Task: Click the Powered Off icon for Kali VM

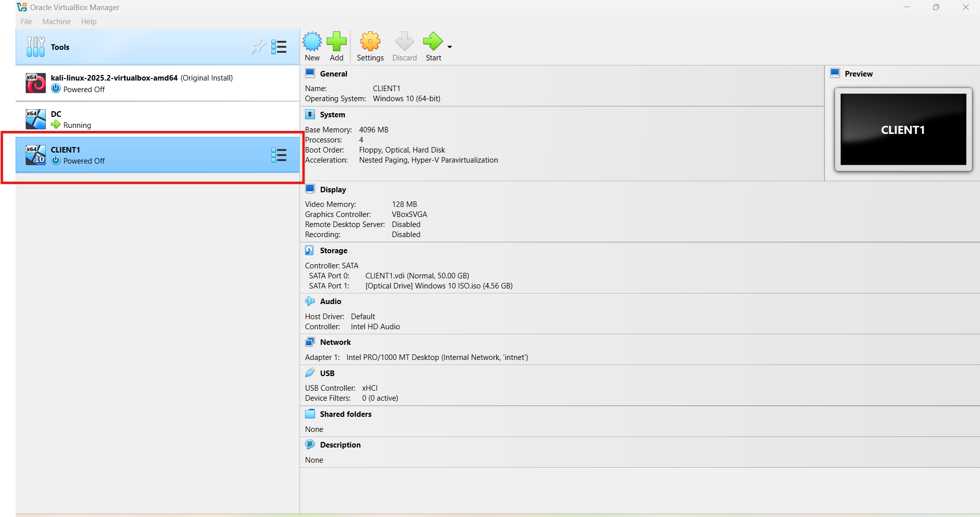Action: tap(56, 89)
